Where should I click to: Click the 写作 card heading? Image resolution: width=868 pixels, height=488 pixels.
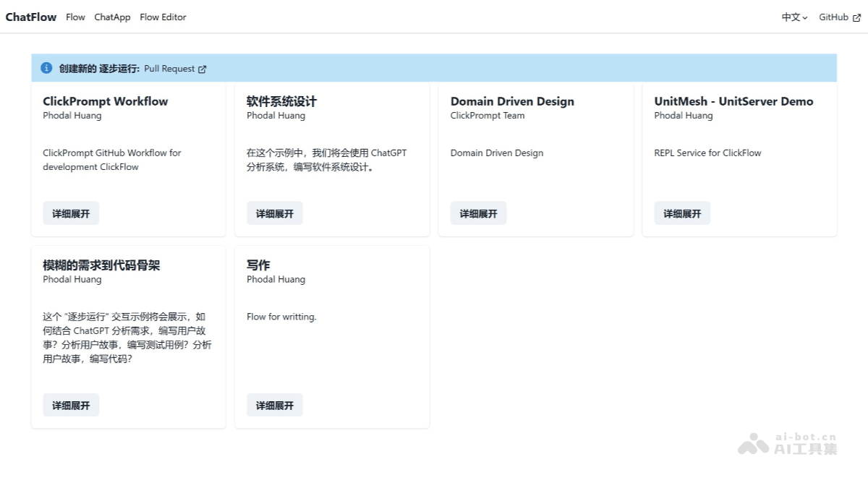click(x=258, y=265)
